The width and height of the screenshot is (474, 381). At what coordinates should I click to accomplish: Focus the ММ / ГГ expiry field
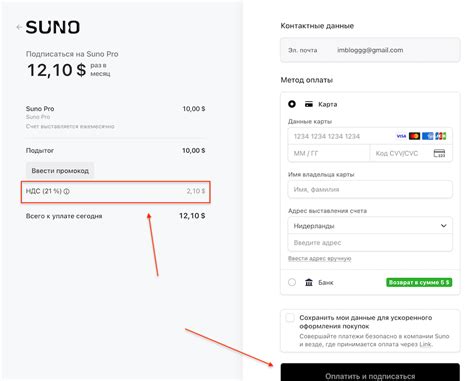329,153
